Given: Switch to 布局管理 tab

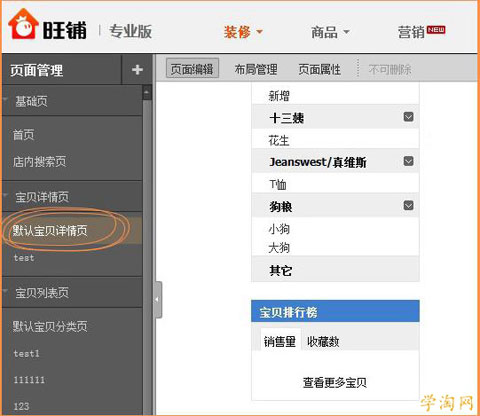Looking at the screenshot, I should [x=256, y=69].
